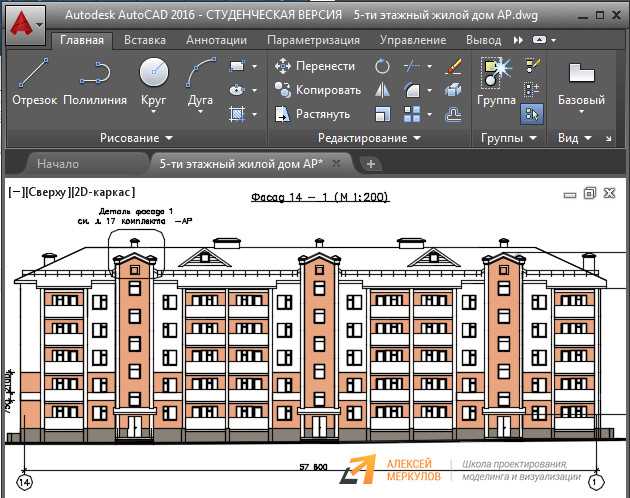Screen dimensions: 630x498
Task: Click the Перенести move tool
Action: [x=315, y=66]
